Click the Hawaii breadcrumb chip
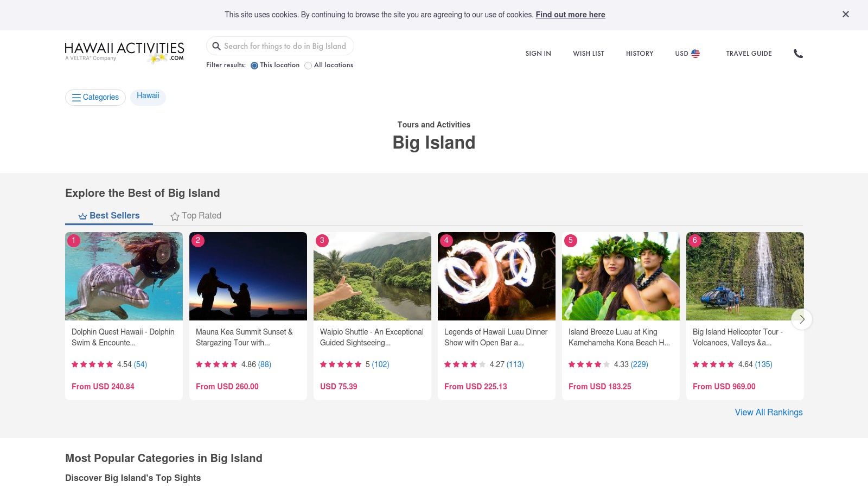This screenshot has height=488, width=868. click(148, 96)
